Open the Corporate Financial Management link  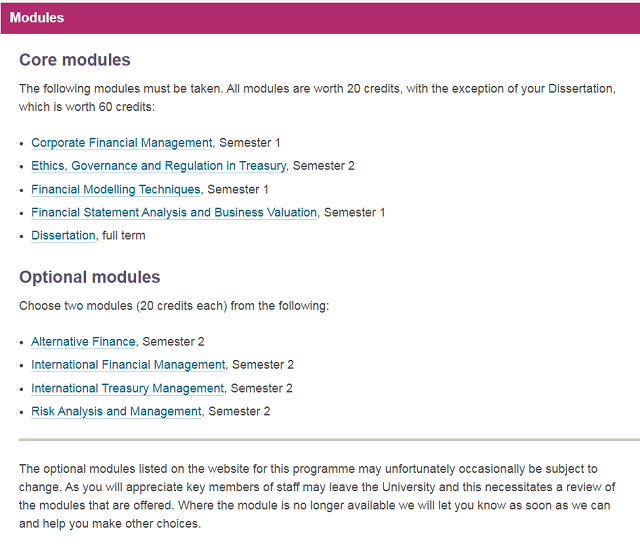pyautogui.click(x=122, y=143)
